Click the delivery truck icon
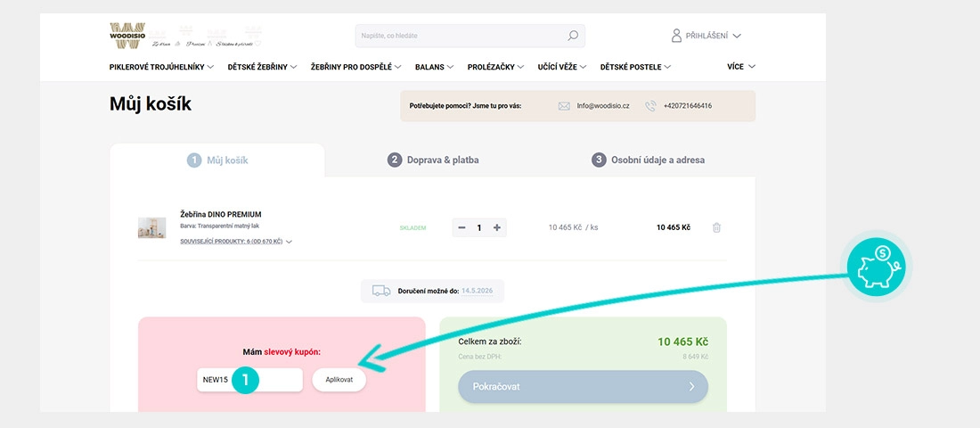 click(x=381, y=291)
